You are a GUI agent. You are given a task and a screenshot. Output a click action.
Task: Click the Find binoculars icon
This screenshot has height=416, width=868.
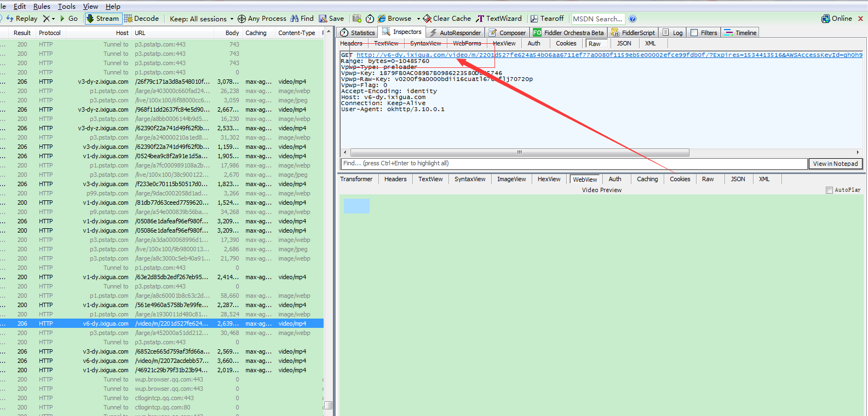[295, 19]
